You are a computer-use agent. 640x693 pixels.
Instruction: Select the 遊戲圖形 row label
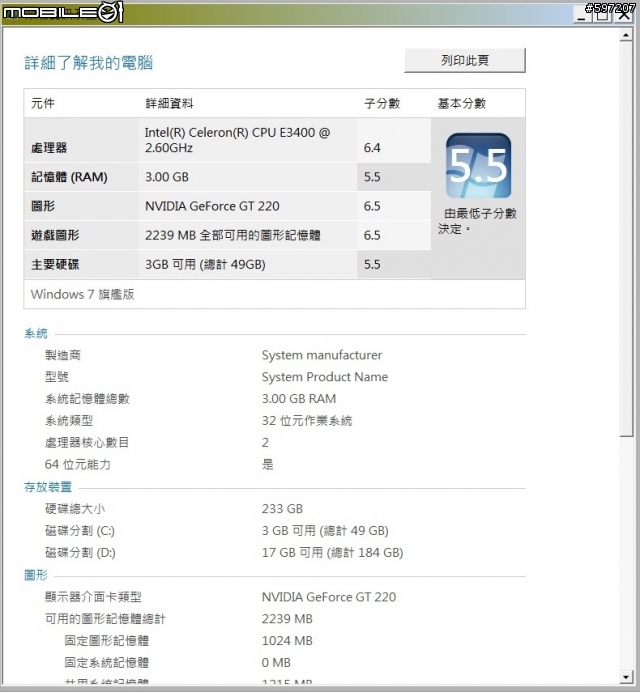[55, 235]
